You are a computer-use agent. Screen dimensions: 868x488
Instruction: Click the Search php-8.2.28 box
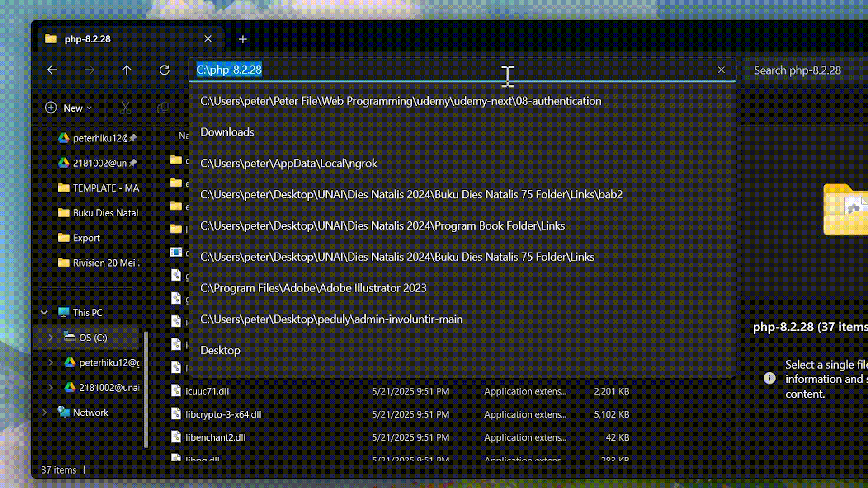tap(805, 70)
